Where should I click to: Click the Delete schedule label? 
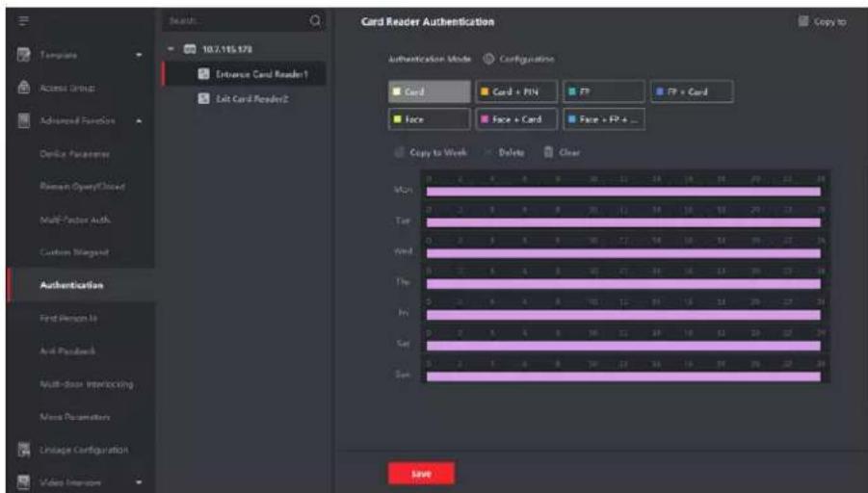pyautogui.click(x=511, y=152)
